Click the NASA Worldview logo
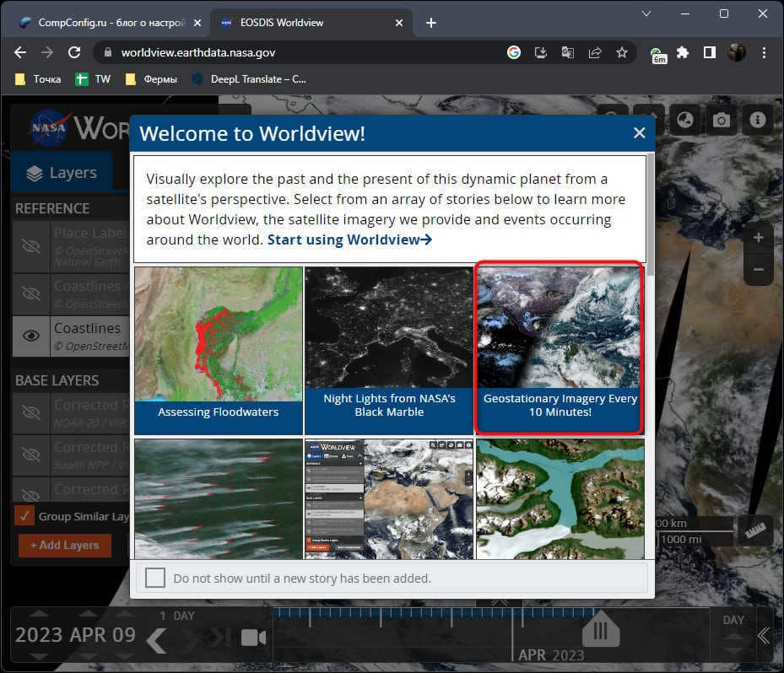The image size is (784, 673). (79, 128)
